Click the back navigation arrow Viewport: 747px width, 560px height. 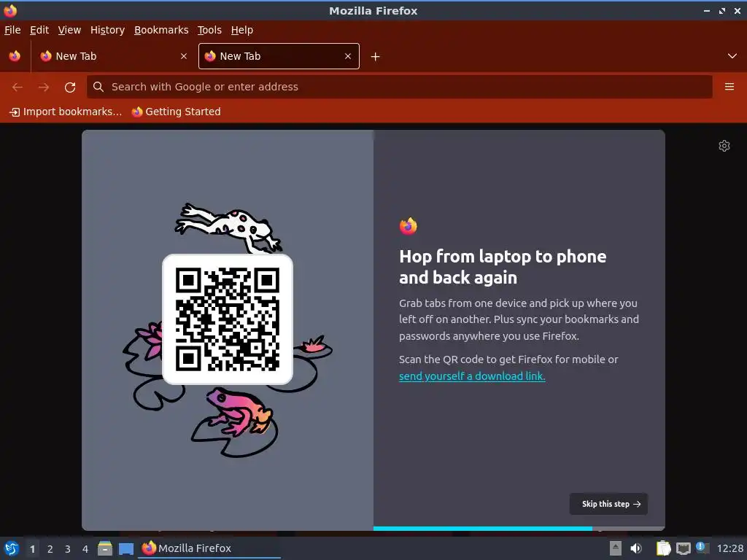pos(18,87)
